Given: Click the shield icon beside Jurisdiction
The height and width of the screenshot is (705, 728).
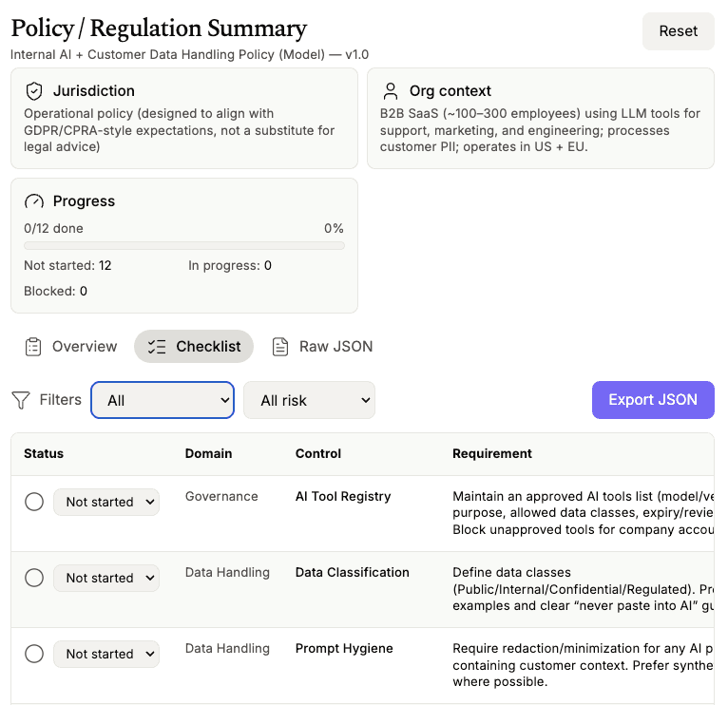Looking at the screenshot, I should [34, 91].
